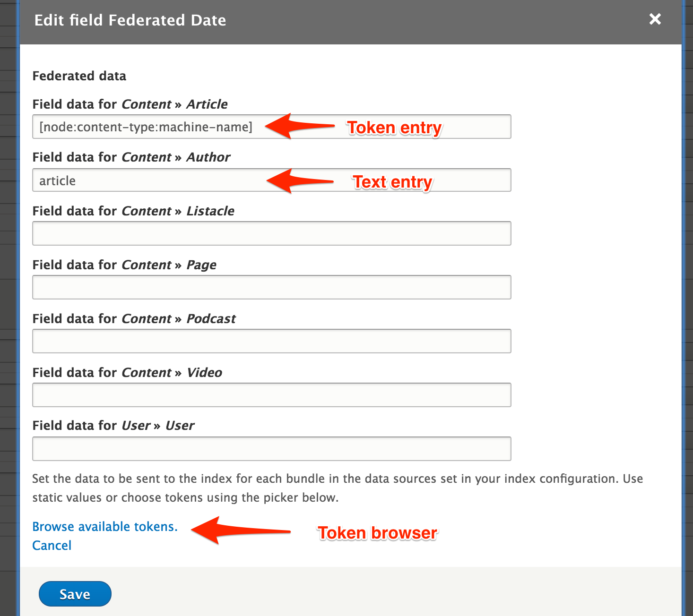Select the Content Page input box
The image size is (693, 616).
[x=271, y=287]
